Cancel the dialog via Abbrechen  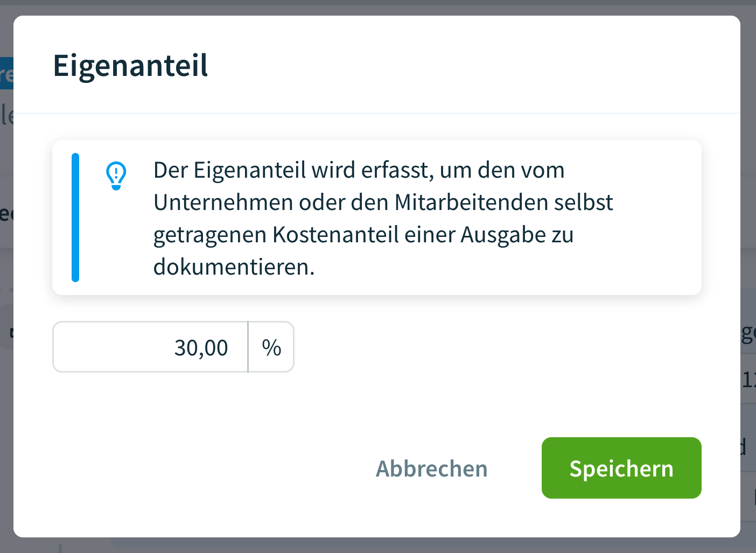tap(431, 468)
